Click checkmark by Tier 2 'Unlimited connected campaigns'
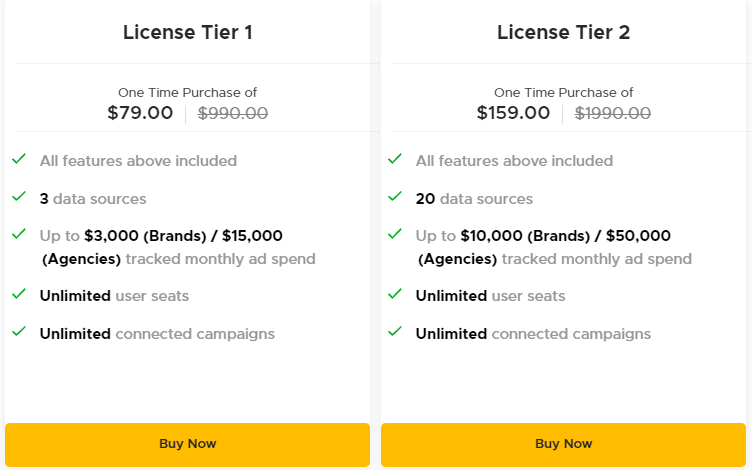The image size is (752, 470). coord(395,332)
